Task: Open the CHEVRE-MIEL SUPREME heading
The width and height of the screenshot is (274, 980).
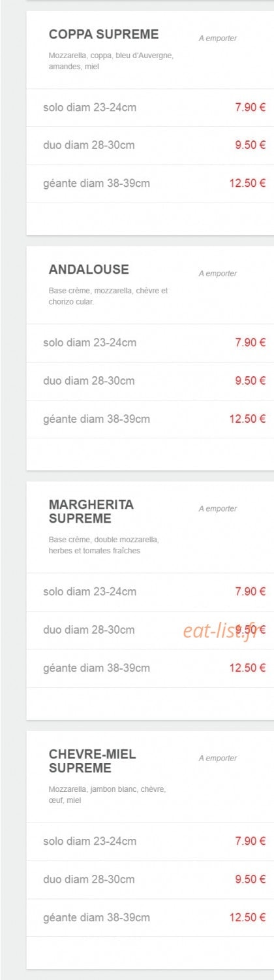Action: 93,760
